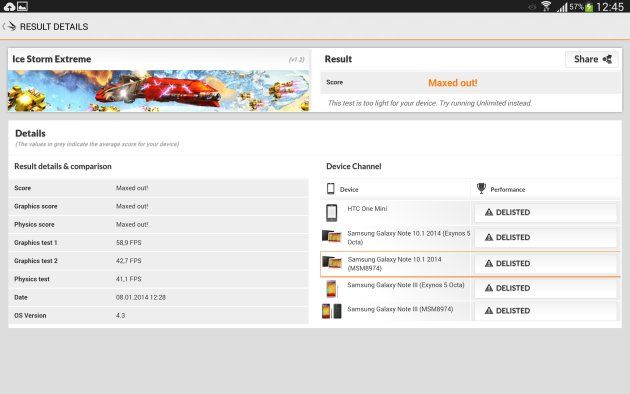This screenshot has width=630, height=394.
Task: Tap the Device Channel heading
Action: [x=354, y=166]
